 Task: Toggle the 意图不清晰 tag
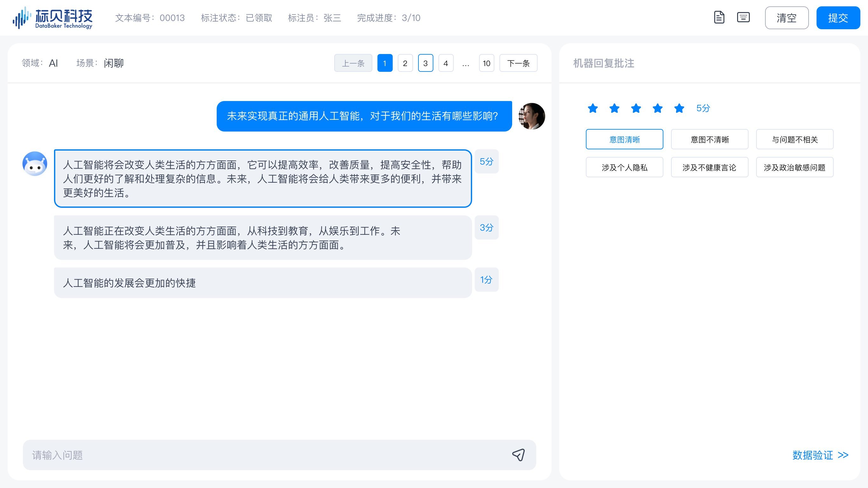[x=709, y=139]
